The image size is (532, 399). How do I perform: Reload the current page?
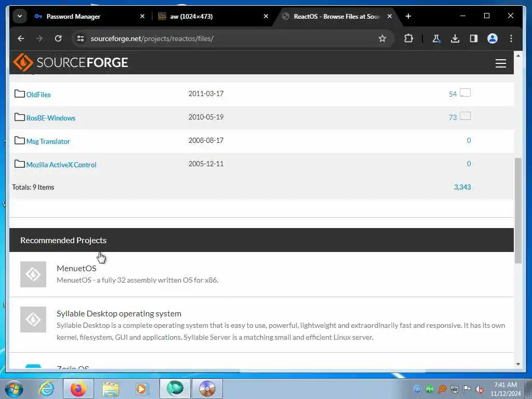point(58,38)
